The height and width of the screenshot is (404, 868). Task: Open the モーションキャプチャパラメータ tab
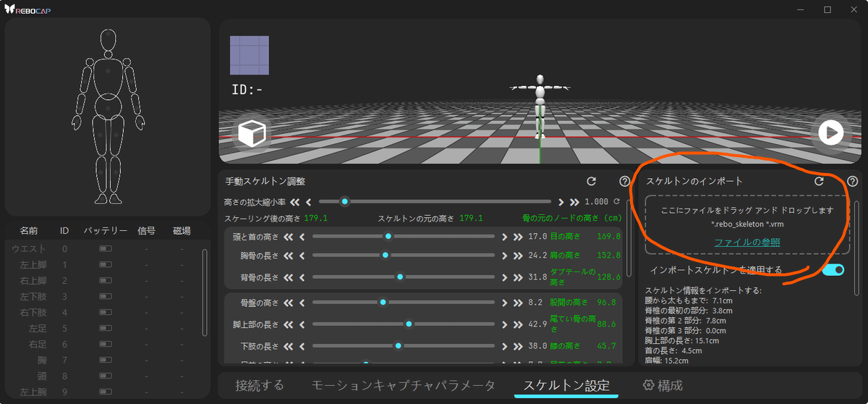pos(404,385)
